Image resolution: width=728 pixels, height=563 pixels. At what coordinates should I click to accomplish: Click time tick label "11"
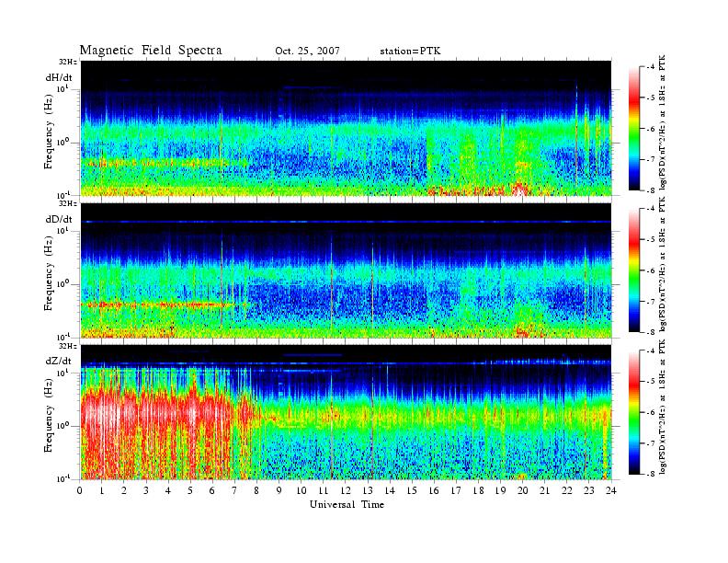324,490
